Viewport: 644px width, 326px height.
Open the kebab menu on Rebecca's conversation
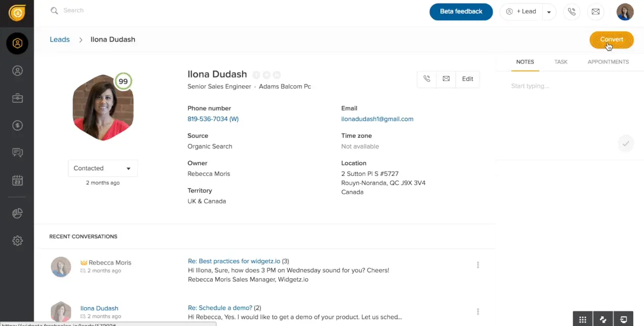click(478, 264)
